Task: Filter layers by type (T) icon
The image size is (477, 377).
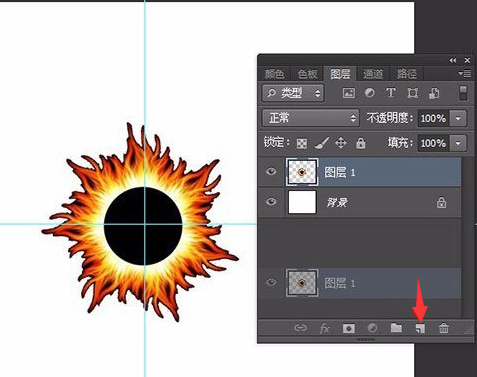Action: [x=390, y=93]
